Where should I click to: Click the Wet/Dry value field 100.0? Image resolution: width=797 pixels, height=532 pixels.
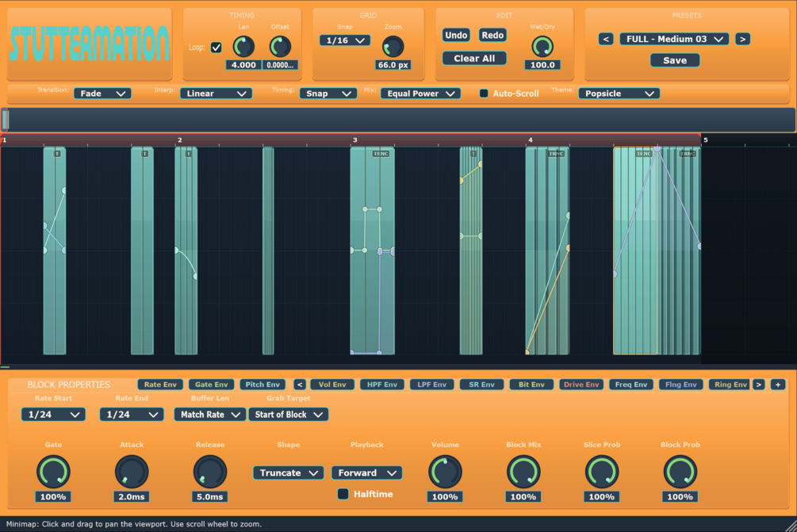[542, 65]
